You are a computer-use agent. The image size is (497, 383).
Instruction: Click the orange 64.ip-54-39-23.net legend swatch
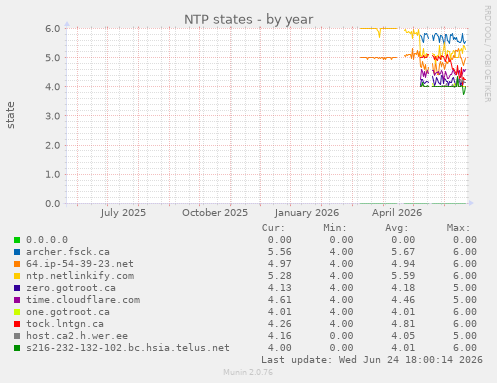coord(17,264)
